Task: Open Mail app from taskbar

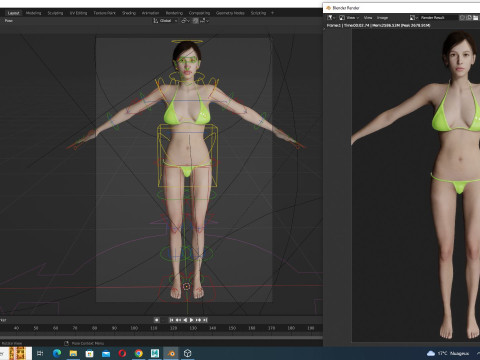Action: 106,353
